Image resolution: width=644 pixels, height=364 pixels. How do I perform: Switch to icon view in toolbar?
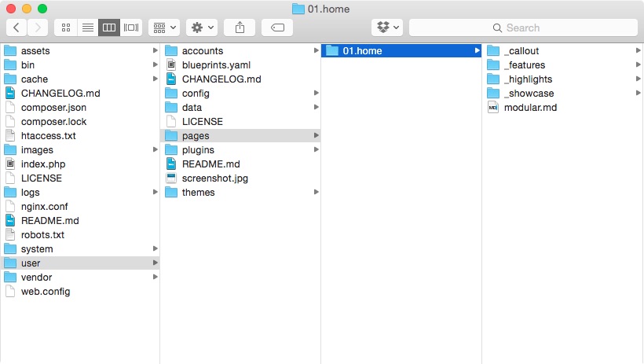click(x=65, y=28)
